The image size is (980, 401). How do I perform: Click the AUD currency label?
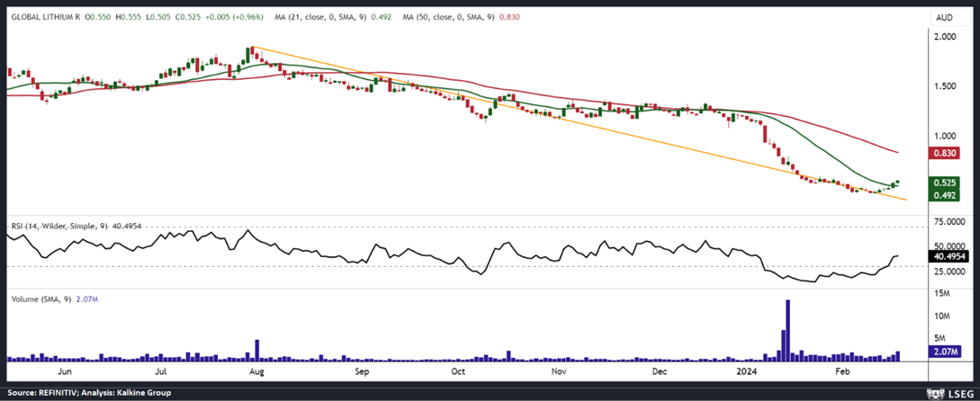pyautogui.click(x=944, y=18)
